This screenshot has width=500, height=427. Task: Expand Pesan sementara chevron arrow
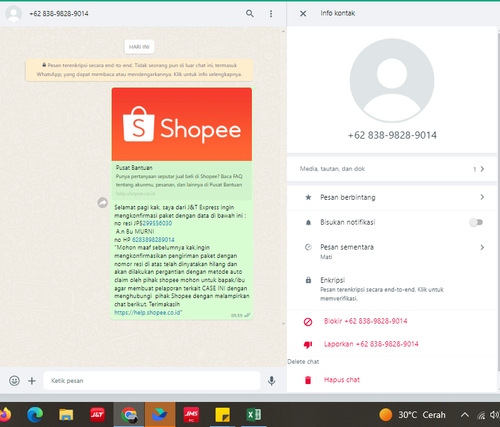coord(482,247)
